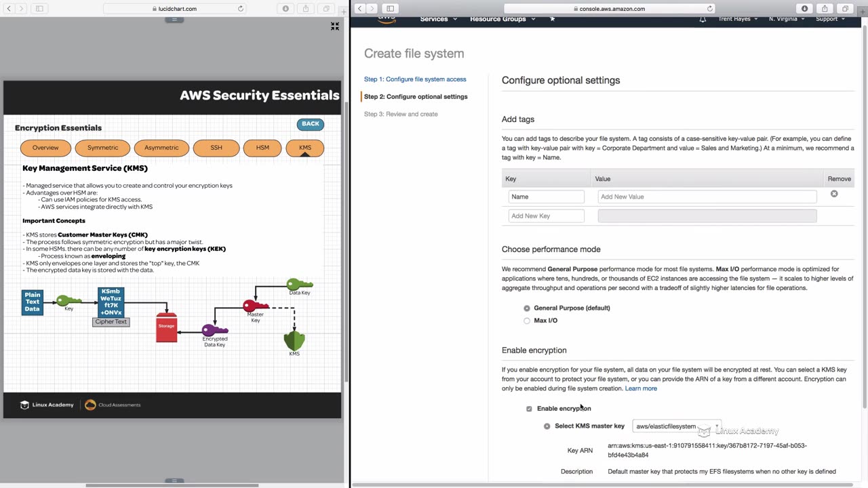The image size is (868, 488).
Task: Show all tabs in the Lucidchart window
Action: coord(327,9)
